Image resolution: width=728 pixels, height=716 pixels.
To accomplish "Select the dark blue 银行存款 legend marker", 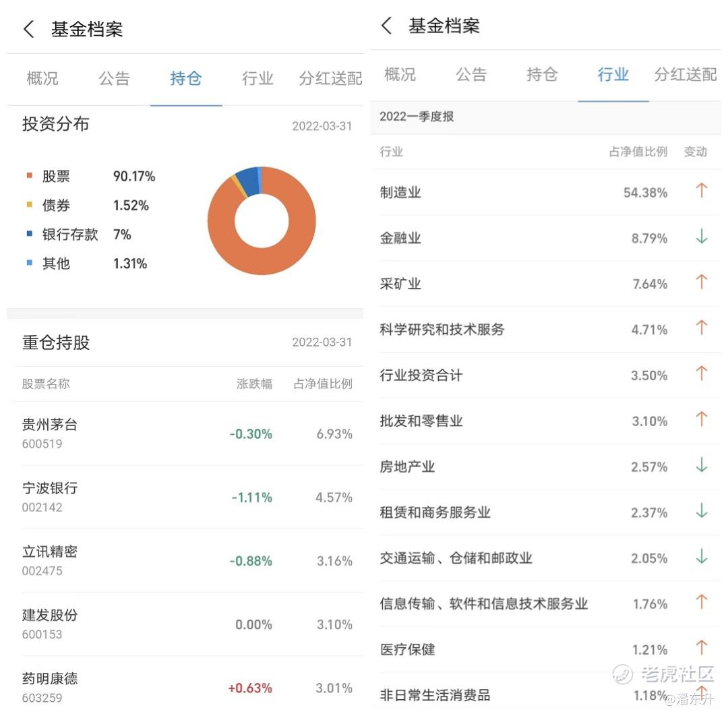I will (x=30, y=233).
